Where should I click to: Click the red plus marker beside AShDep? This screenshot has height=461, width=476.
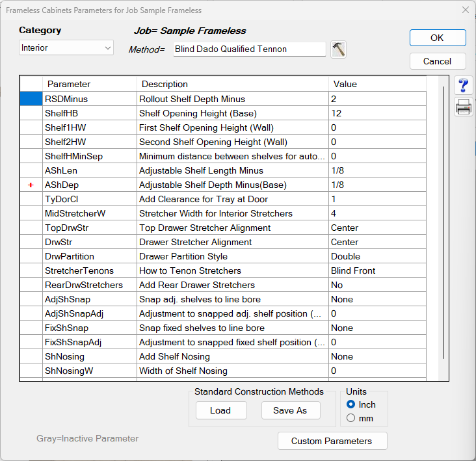click(31, 185)
